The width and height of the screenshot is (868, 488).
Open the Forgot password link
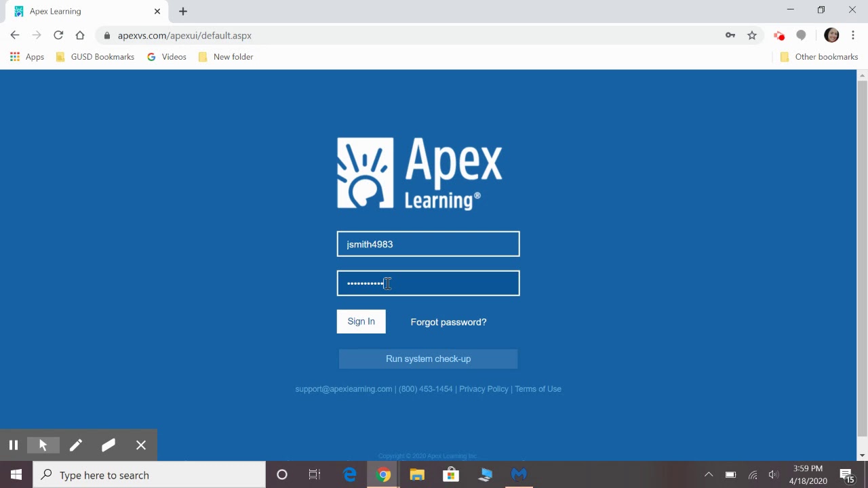click(x=448, y=322)
